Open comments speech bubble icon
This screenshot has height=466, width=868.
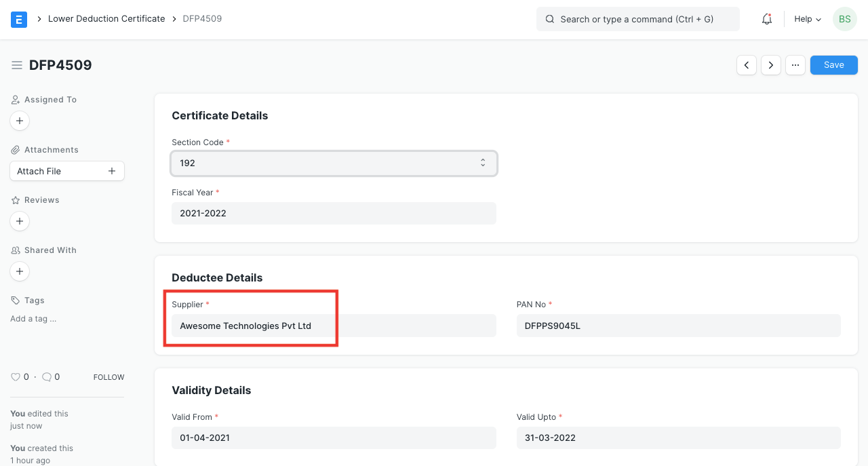(47, 377)
